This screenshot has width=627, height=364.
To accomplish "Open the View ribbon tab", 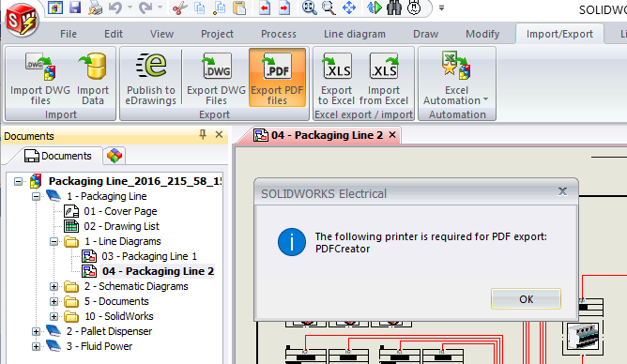I will click(162, 34).
